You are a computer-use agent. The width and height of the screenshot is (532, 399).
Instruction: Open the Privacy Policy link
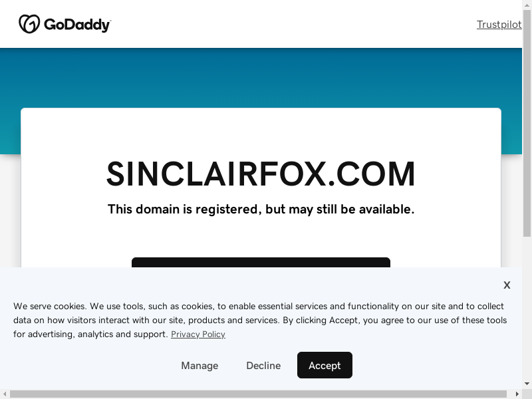coord(198,334)
